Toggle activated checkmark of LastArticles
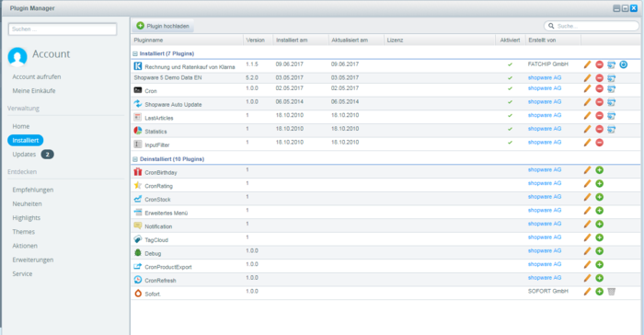 (510, 116)
